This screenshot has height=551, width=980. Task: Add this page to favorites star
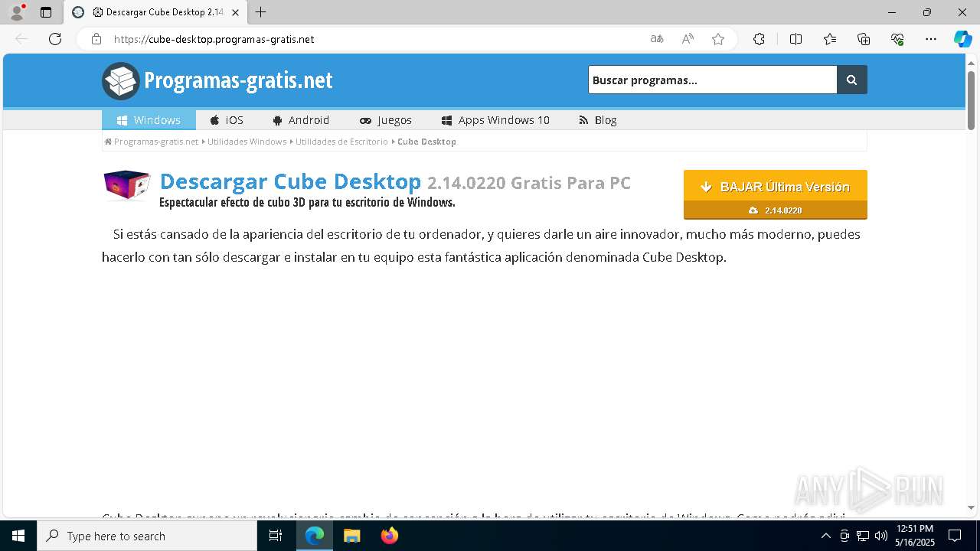click(x=718, y=39)
